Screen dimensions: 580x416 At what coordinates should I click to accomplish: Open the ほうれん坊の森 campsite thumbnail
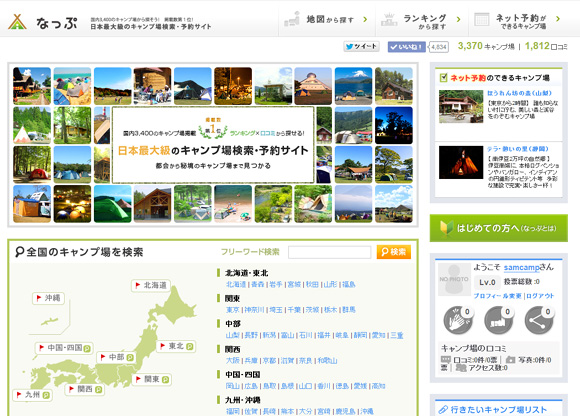click(461, 106)
